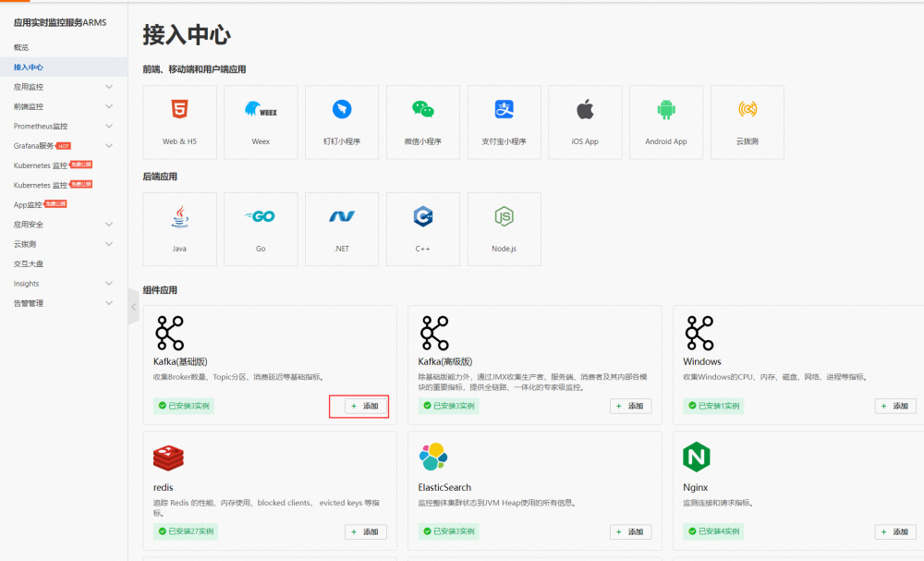Choose the Go backend application icon

(x=261, y=218)
